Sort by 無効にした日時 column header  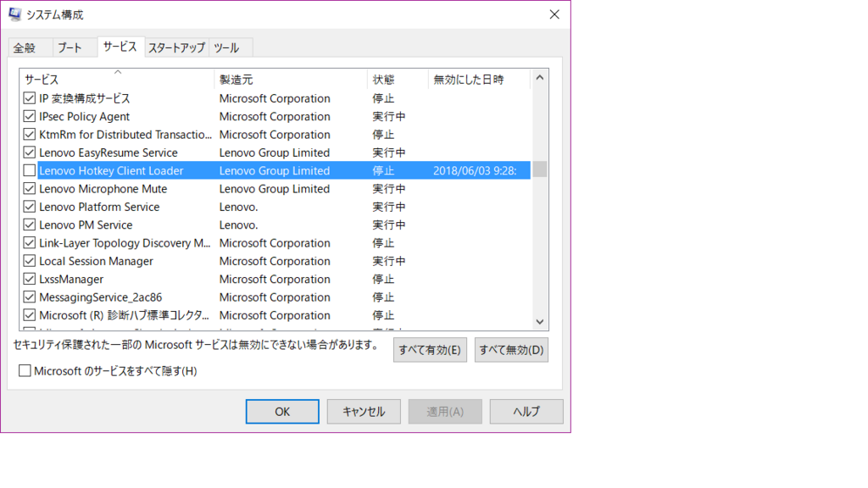(x=479, y=80)
